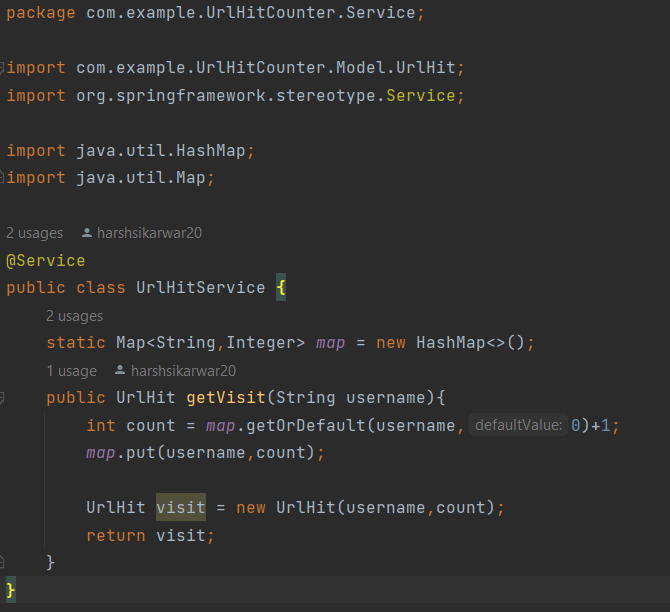Screen dimensions: 670x612
Task: Click the new keyword before HashMap<>()
Action: 391,343
